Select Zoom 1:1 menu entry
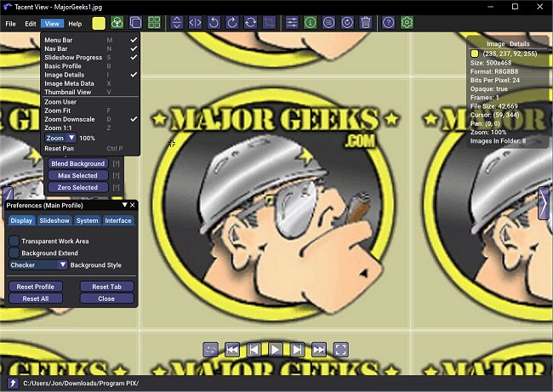Viewport: 553px width, 392px height. click(90, 128)
